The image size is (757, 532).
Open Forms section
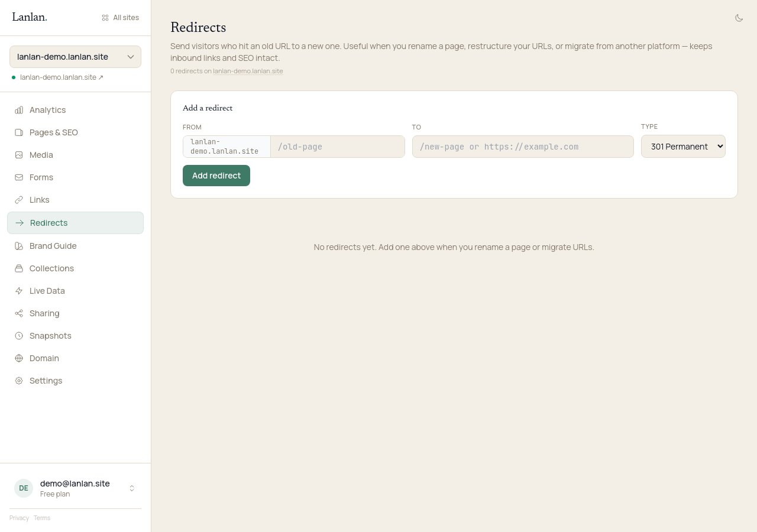tap(75, 177)
